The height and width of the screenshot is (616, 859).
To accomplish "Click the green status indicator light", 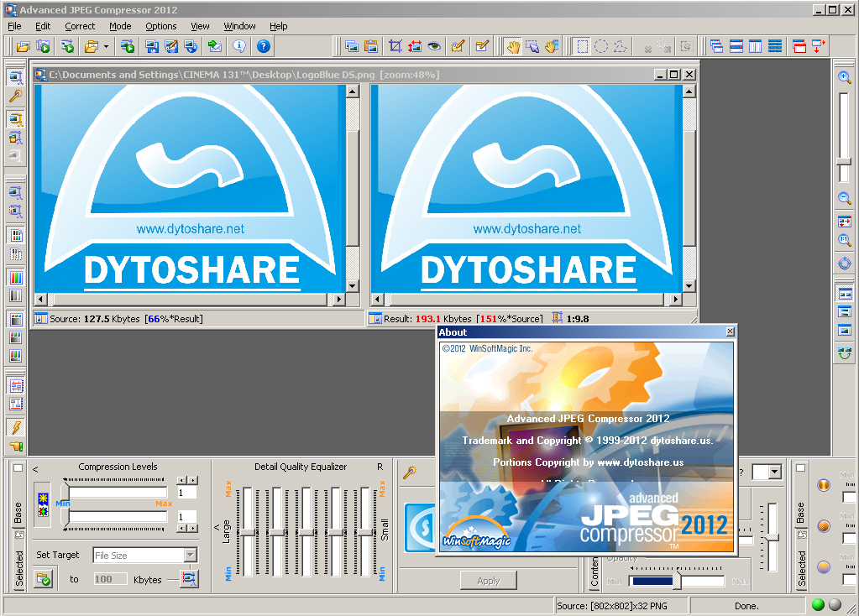I will [818, 604].
